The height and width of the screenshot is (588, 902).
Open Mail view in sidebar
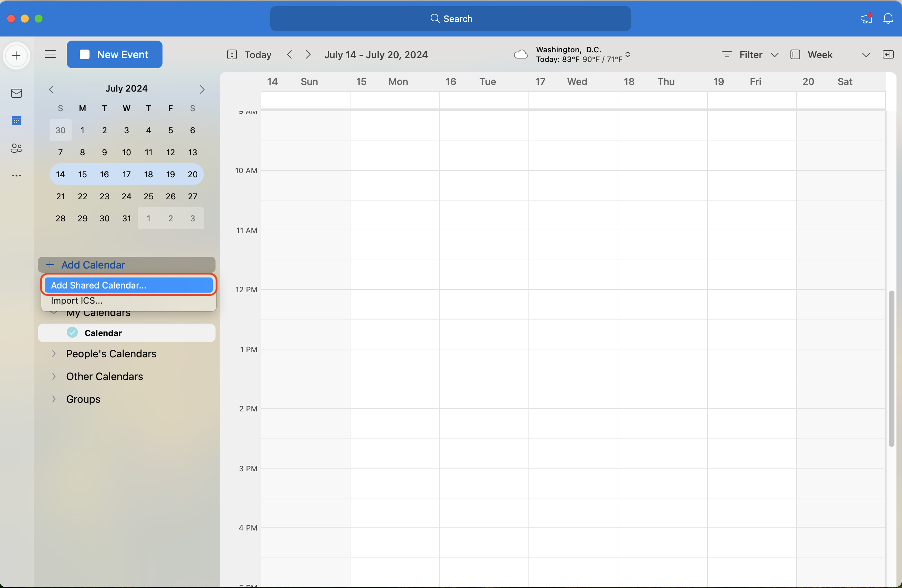(x=16, y=93)
